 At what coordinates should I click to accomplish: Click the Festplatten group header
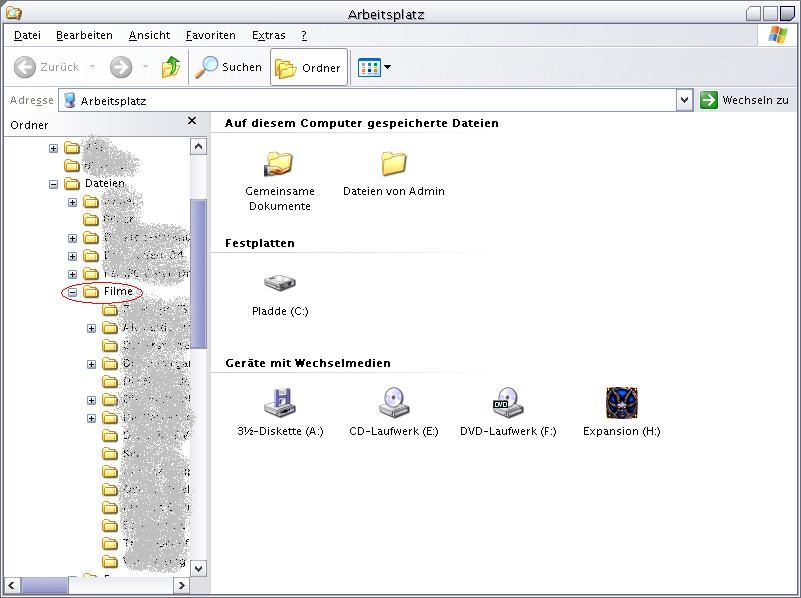pos(260,243)
